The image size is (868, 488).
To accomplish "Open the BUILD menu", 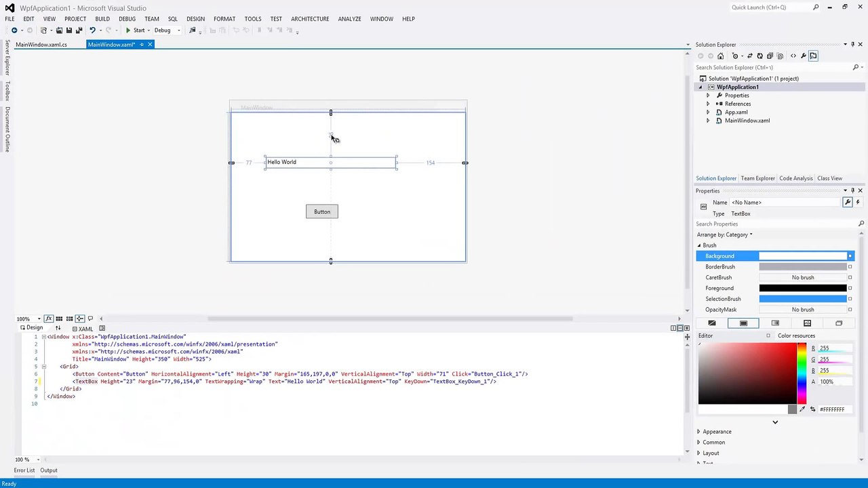I will 102,19.
